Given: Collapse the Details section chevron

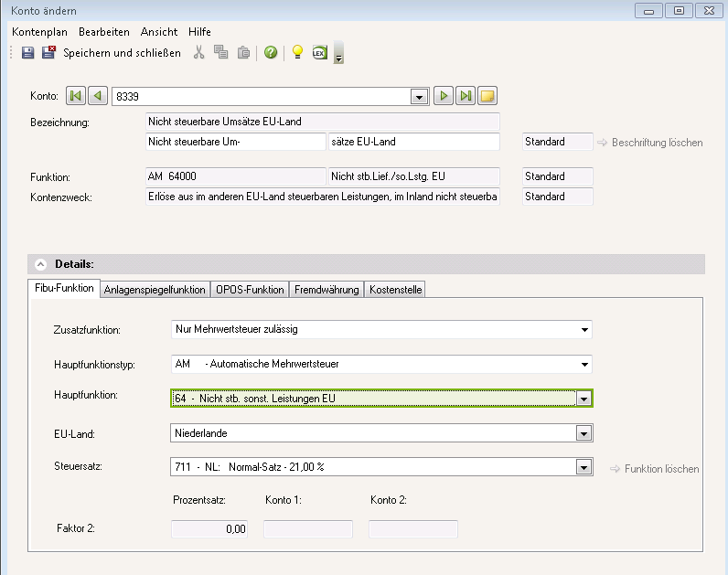Looking at the screenshot, I should point(41,264).
